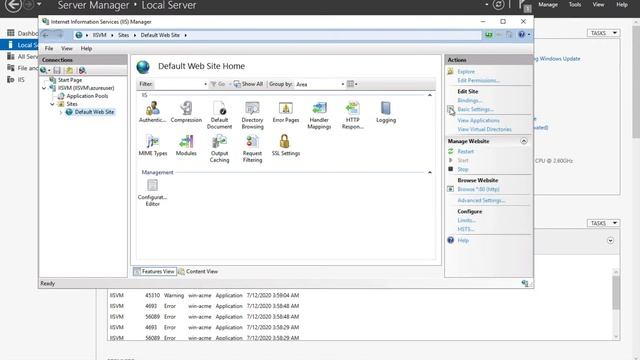Click the Sites segment in address bar
The width and height of the screenshot is (640, 360).
(x=123, y=35)
